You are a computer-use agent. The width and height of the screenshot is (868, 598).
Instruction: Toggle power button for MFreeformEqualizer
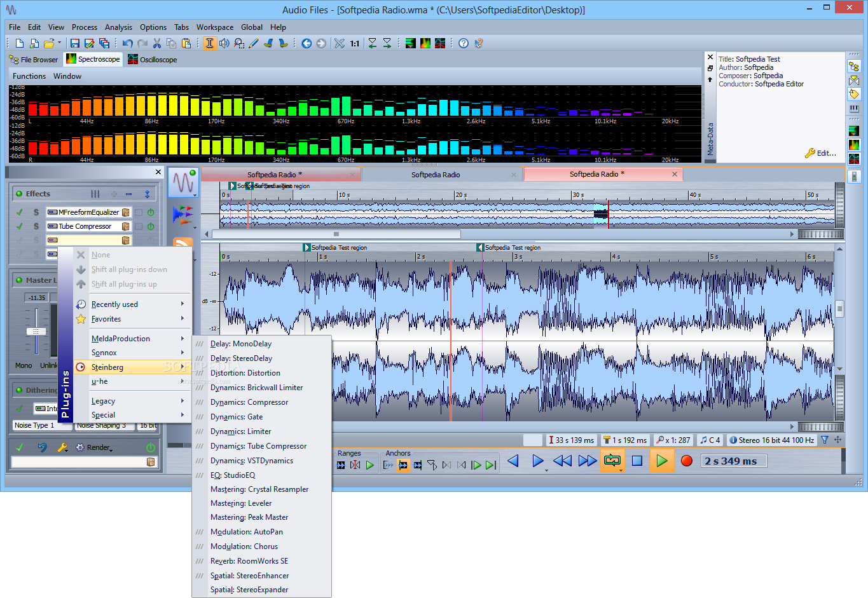(151, 212)
